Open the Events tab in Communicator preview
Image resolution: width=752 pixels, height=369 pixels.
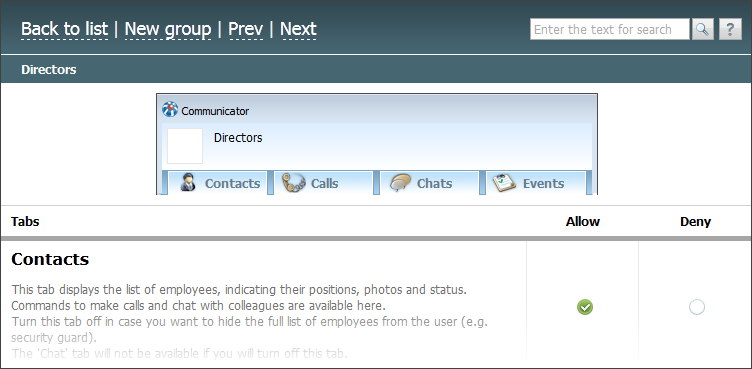click(536, 183)
